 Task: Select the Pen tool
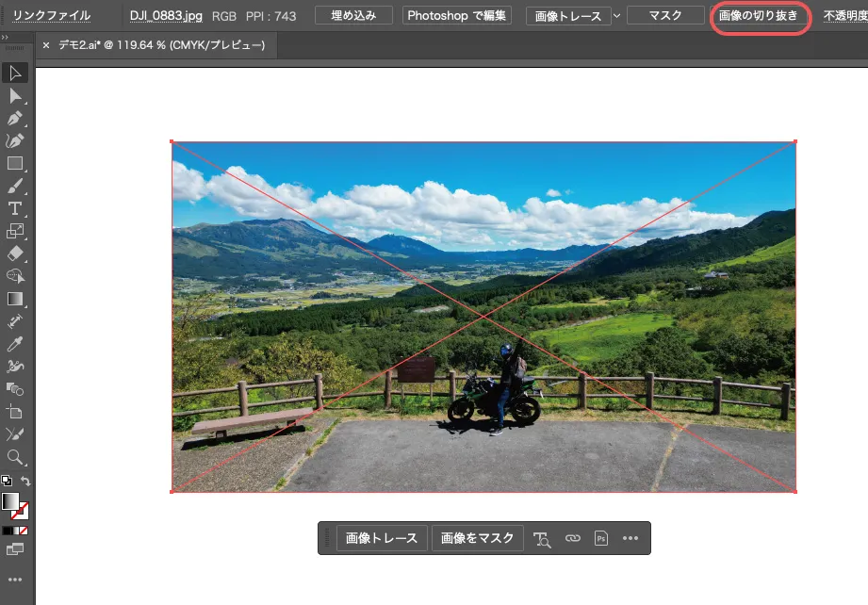point(15,119)
